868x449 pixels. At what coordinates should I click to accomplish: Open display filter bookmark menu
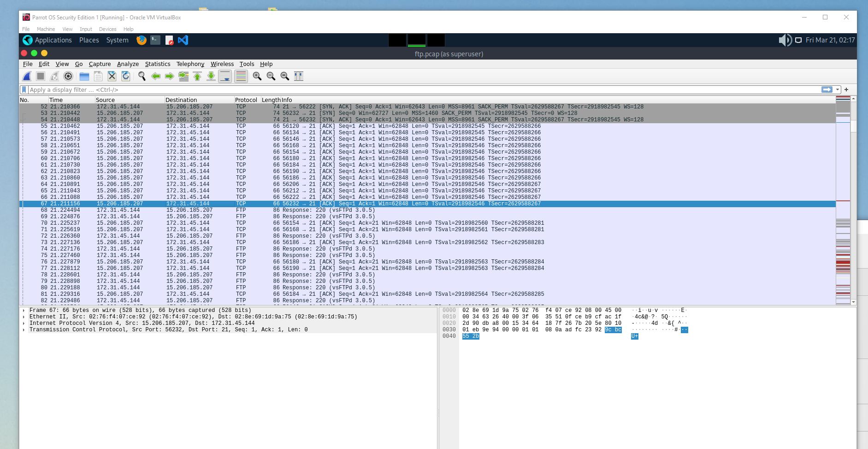24,90
